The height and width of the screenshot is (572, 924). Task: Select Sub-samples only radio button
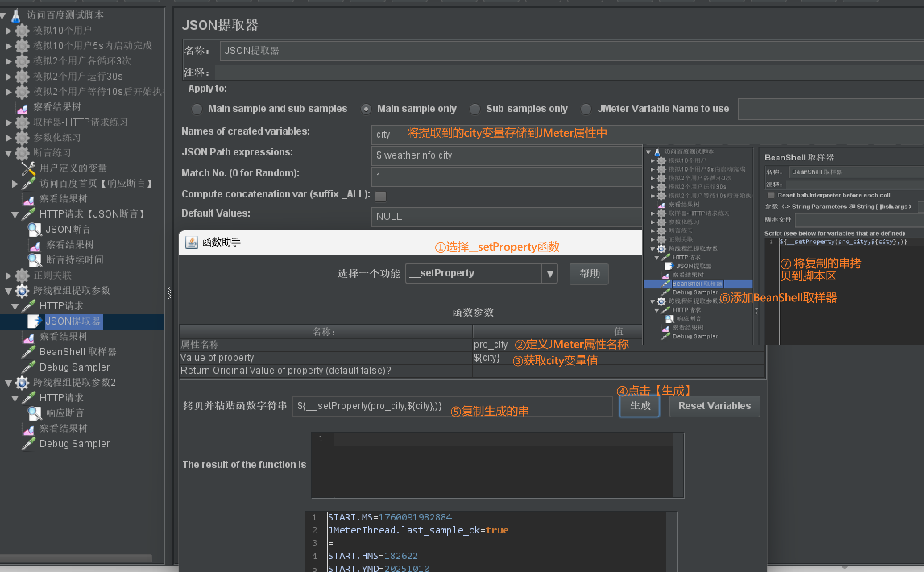pyautogui.click(x=475, y=109)
